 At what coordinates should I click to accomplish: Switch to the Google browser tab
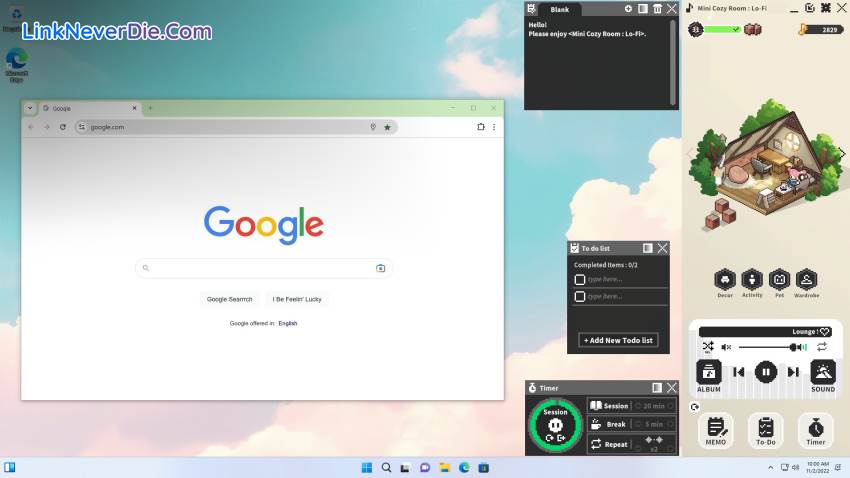[85, 108]
